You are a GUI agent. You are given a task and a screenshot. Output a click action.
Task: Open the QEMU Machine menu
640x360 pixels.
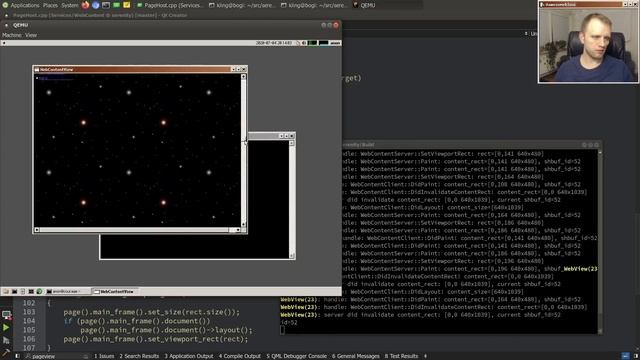[12, 35]
